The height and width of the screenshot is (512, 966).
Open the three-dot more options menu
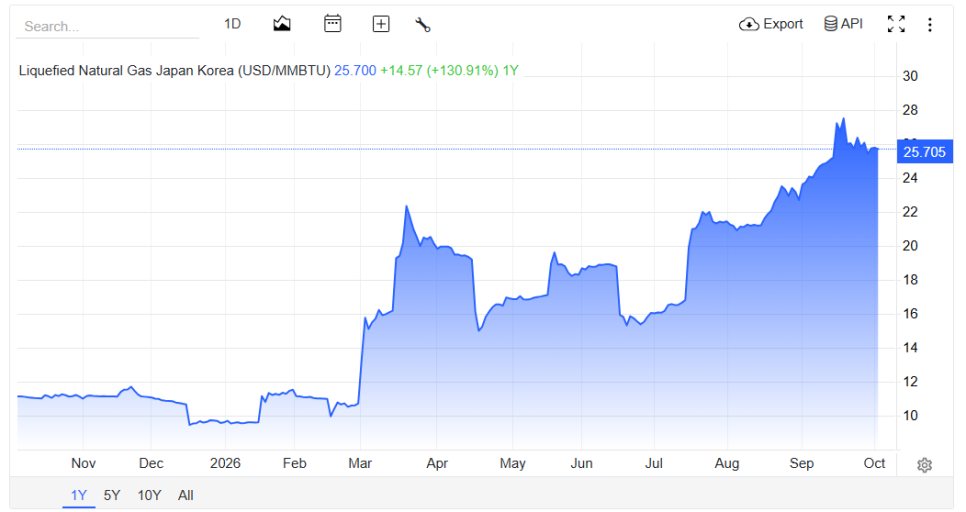point(930,25)
